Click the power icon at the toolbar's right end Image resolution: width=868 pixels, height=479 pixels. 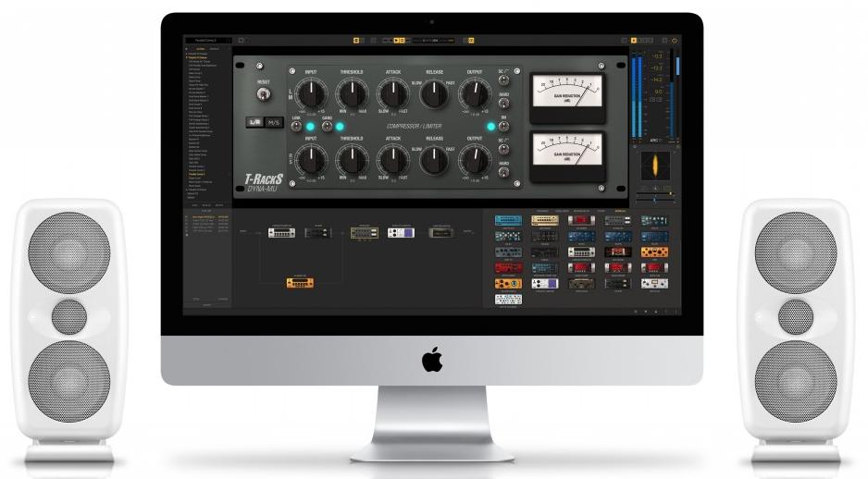pos(675,41)
